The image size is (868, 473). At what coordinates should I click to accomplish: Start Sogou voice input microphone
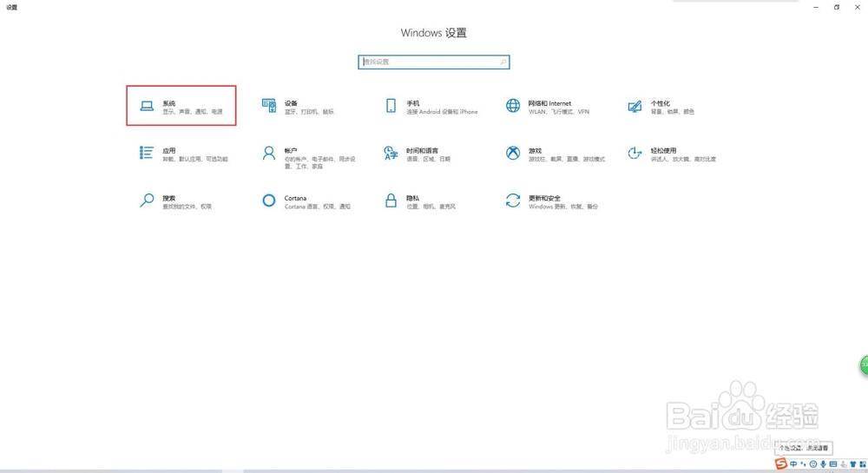[x=823, y=464]
